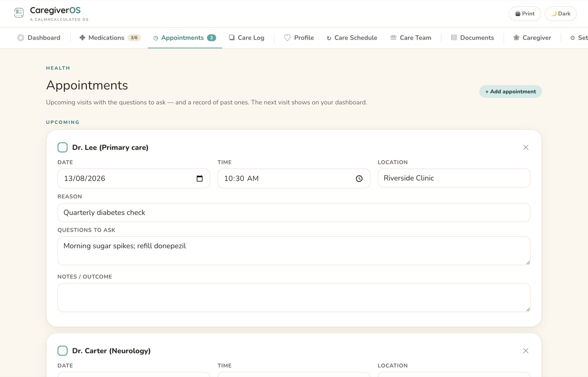Click the Print button
The height and width of the screenshot is (377, 588).
tap(524, 14)
